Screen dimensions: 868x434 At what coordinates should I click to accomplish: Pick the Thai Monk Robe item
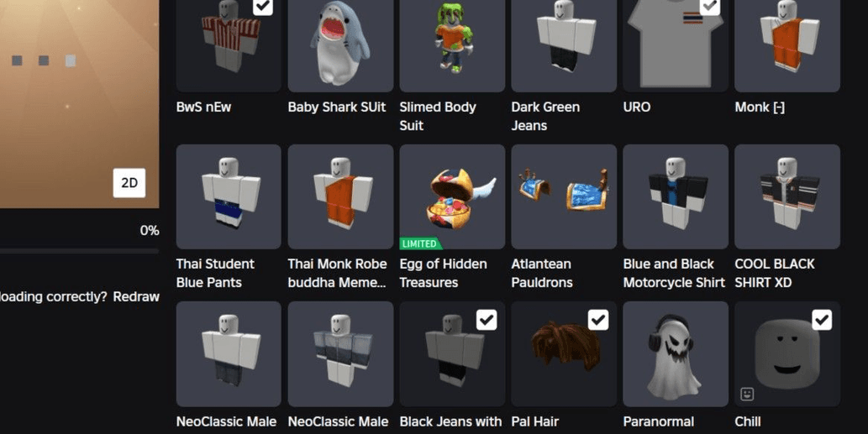pyautogui.click(x=340, y=196)
